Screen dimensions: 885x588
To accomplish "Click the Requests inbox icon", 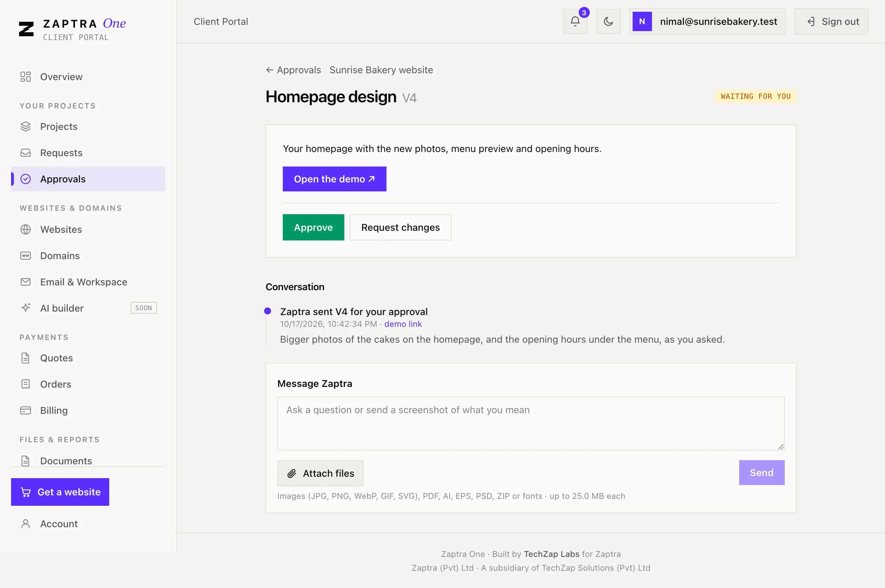I will pyautogui.click(x=26, y=153).
